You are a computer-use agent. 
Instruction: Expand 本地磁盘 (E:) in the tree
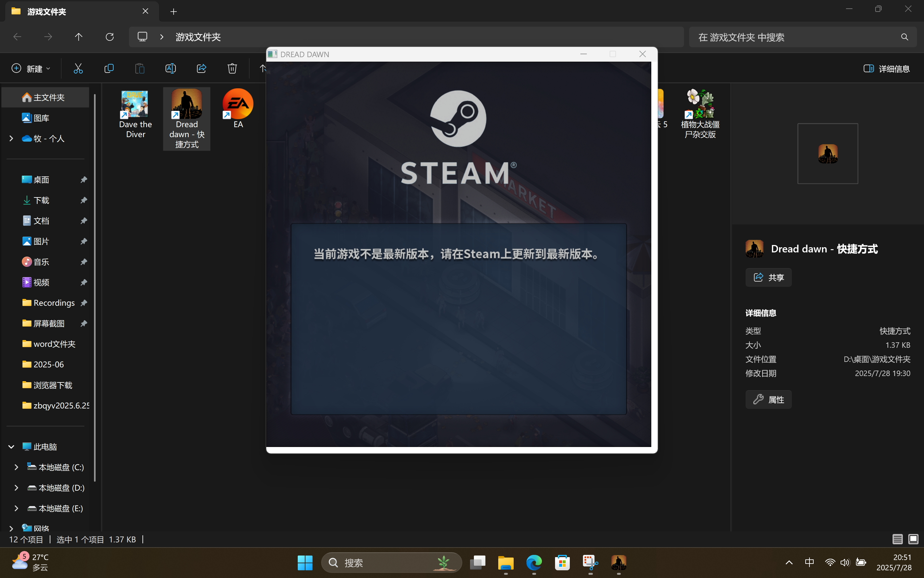[16, 508]
